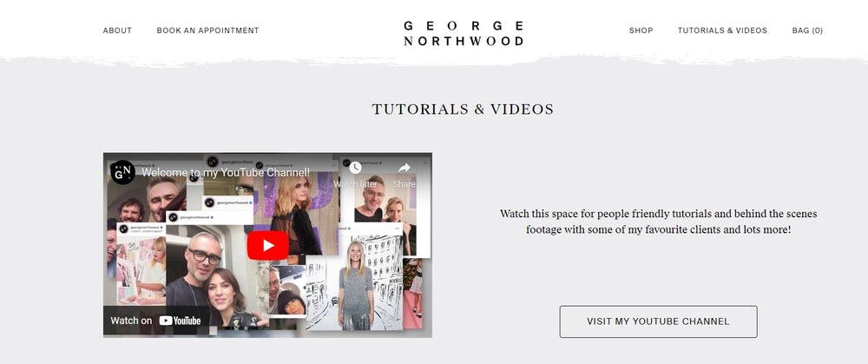Select Tutorials & Videos in navigation bar
Image resolution: width=868 pixels, height=364 pixels.
[x=722, y=30]
